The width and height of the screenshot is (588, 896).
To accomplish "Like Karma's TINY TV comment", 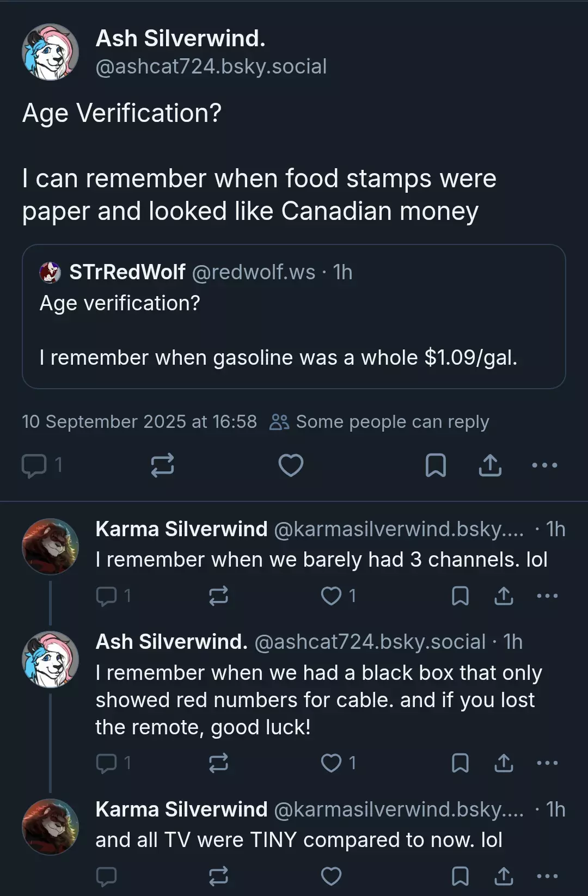I will coord(331,876).
